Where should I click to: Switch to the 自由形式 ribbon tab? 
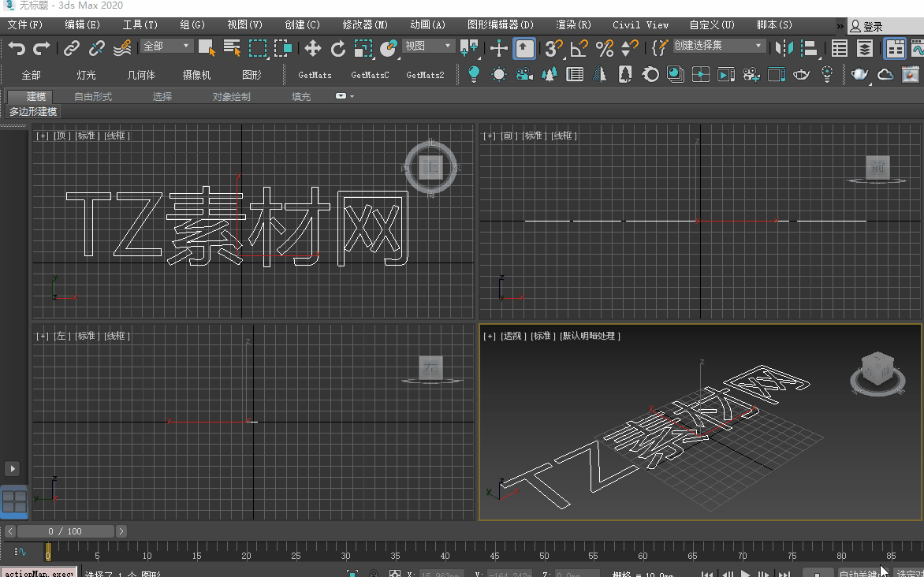(x=93, y=97)
